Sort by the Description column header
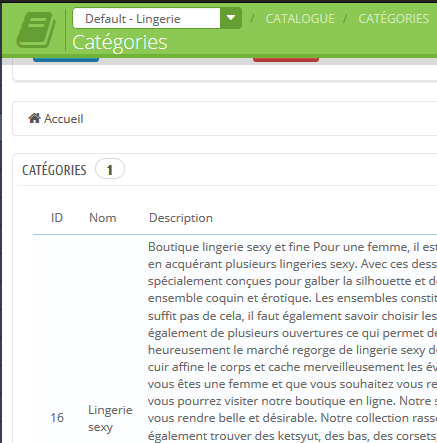 click(181, 218)
